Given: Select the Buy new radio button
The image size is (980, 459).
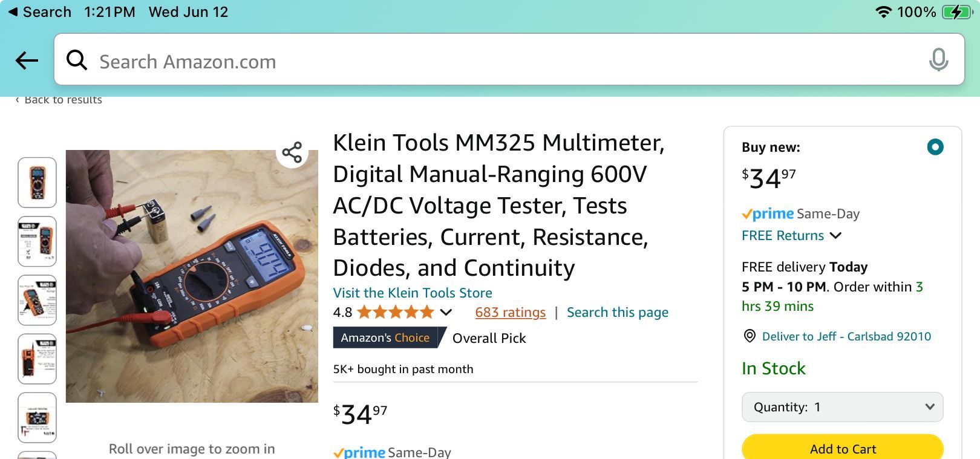Looking at the screenshot, I should (935, 147).
